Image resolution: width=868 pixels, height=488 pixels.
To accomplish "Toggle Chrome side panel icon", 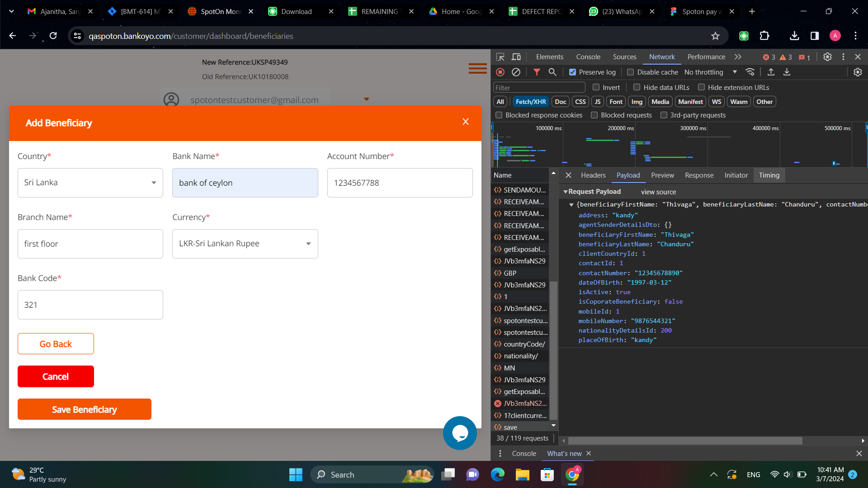I will [815, 36].
